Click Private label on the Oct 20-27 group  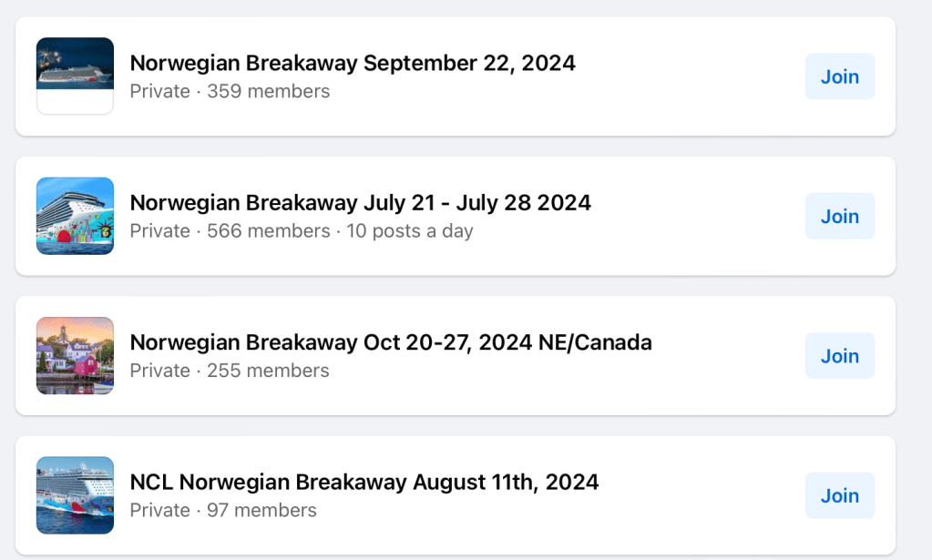coord(159,371)
